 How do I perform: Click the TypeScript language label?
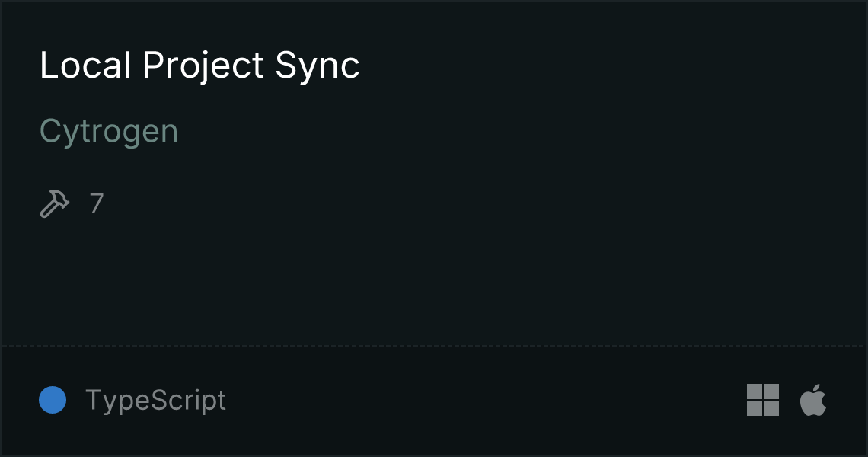[155, 400]
